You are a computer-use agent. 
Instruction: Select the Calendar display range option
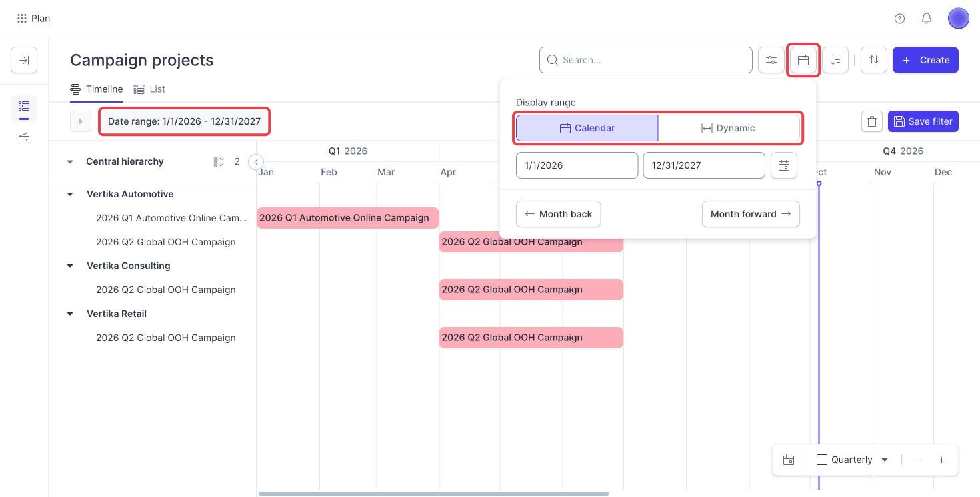pyautogui.click(x=587, y=128)
